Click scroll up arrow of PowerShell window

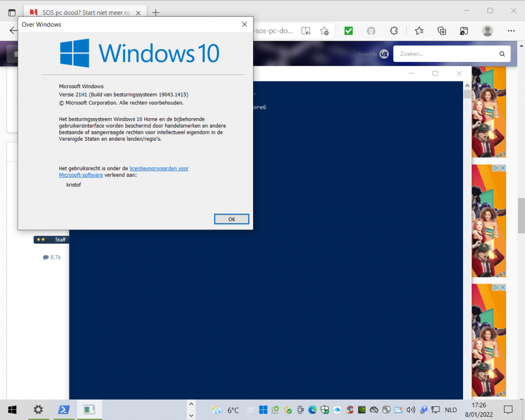(467, 86)
